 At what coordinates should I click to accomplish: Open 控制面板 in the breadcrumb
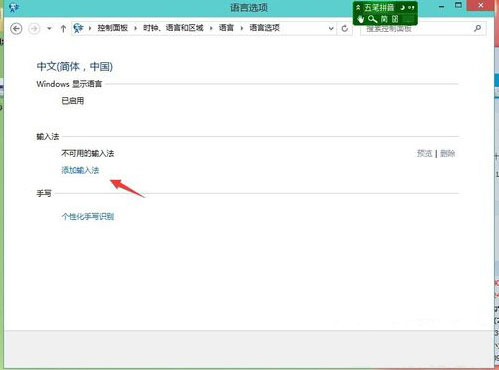pyautogui.click(x=113, y=28)
